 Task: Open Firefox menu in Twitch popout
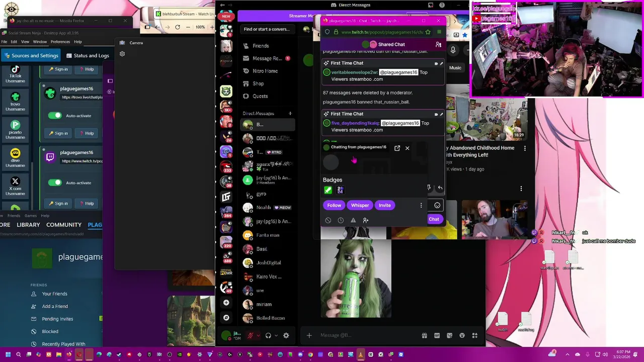[439, 32]
